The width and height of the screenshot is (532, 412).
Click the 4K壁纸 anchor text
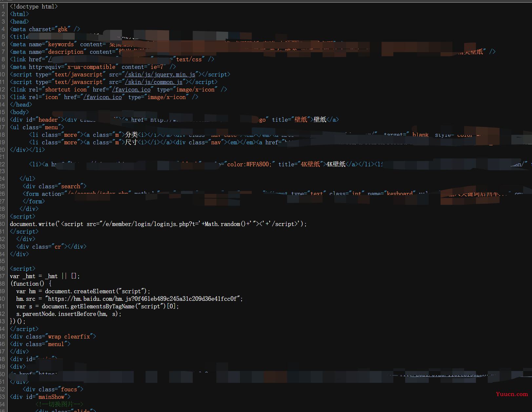pos(336,164)
